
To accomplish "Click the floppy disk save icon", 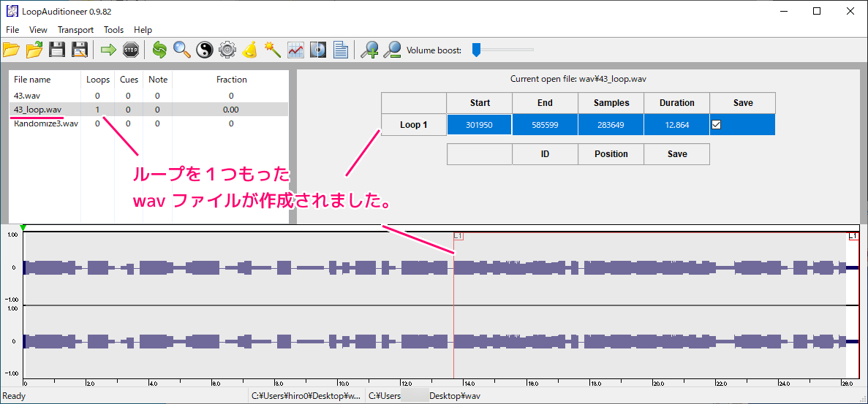I will tap(56, 50).
